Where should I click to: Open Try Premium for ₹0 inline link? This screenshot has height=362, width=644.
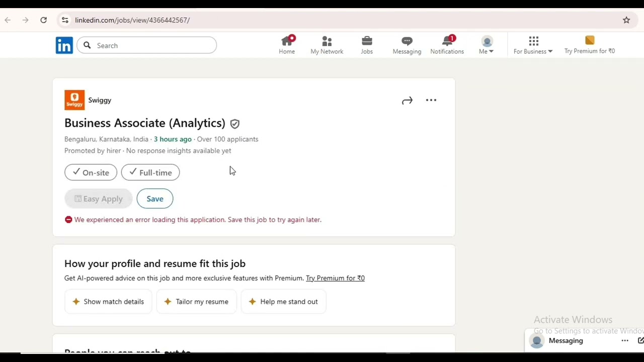(335, 278)
